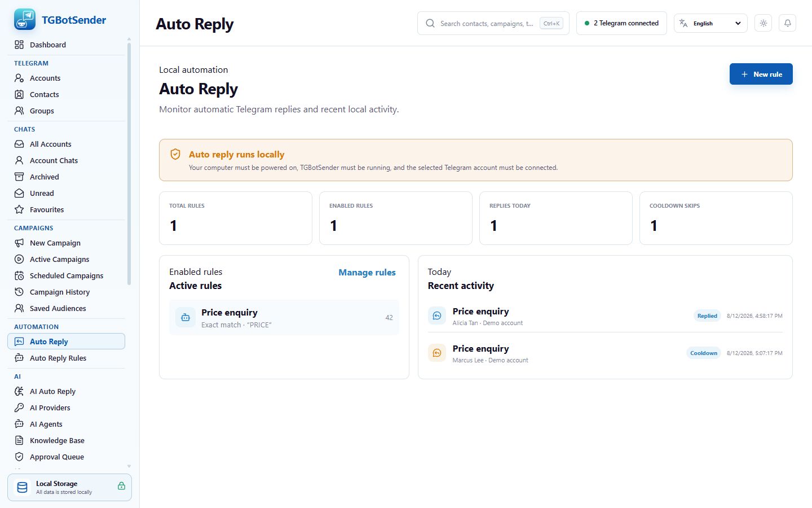Open Account Chats in sidebar
812x508 pixels.
tap(66, 160)
